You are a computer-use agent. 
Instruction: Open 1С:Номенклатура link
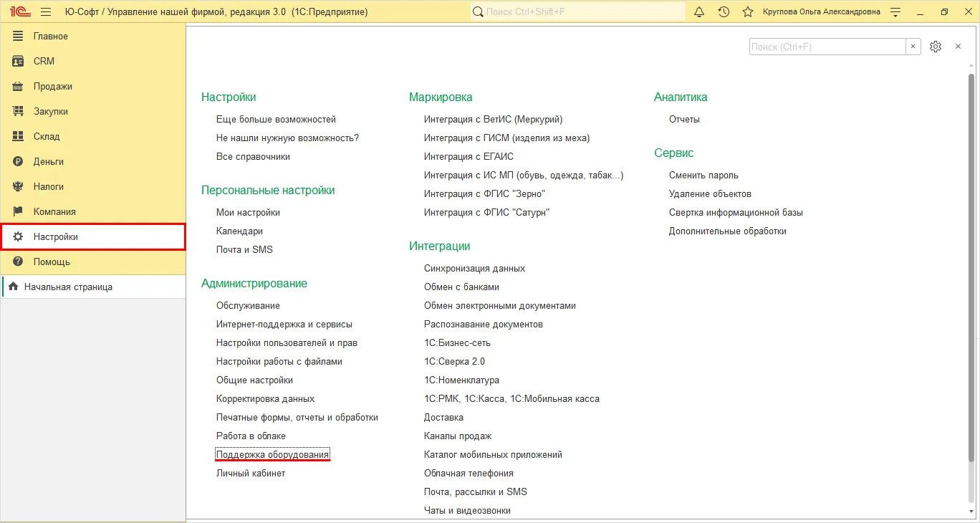[x=461, y=380]
